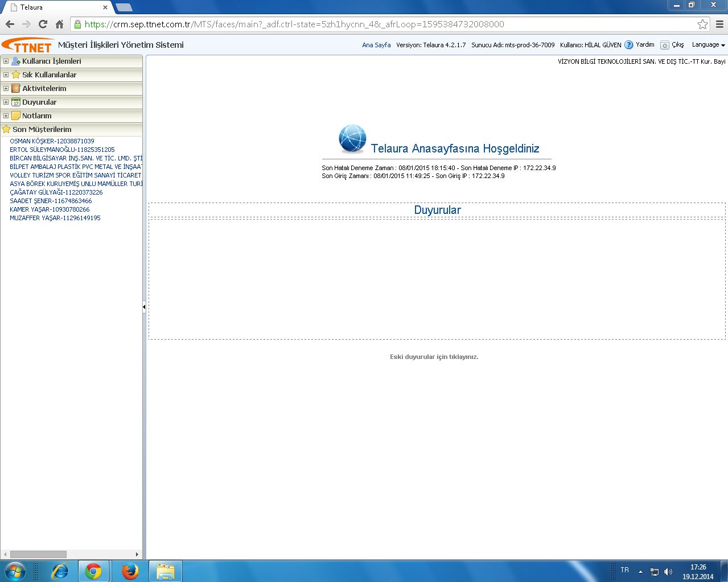
Task: Click the Son Müşterilerim star icon
Action: coord(6,129)
